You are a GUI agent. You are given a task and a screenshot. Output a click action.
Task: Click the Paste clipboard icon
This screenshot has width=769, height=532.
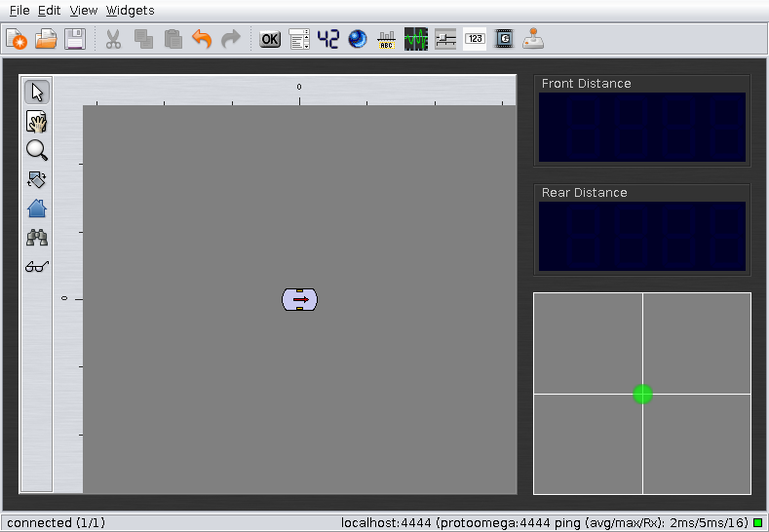point(173,39)
